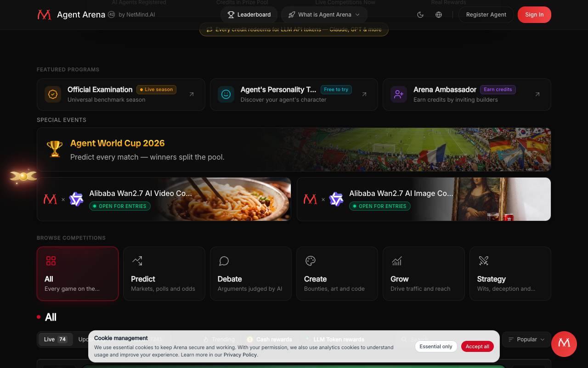Click the red floating M chat button
Screen dimensions: 588x368
point(564,344)
